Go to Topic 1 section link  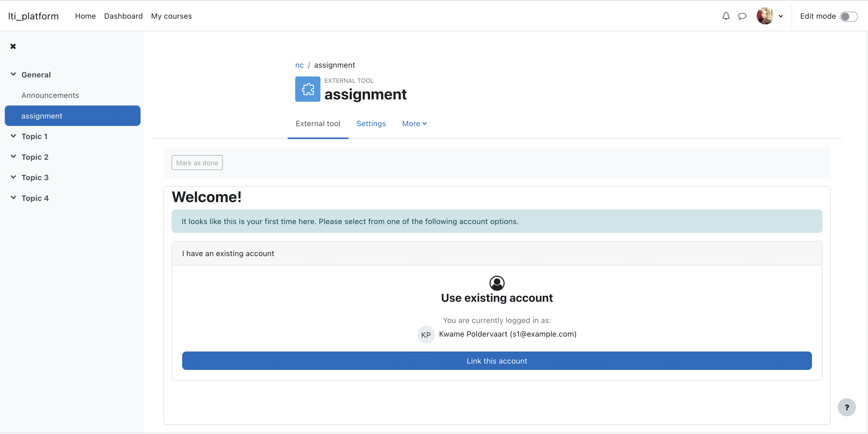(34, 137)
